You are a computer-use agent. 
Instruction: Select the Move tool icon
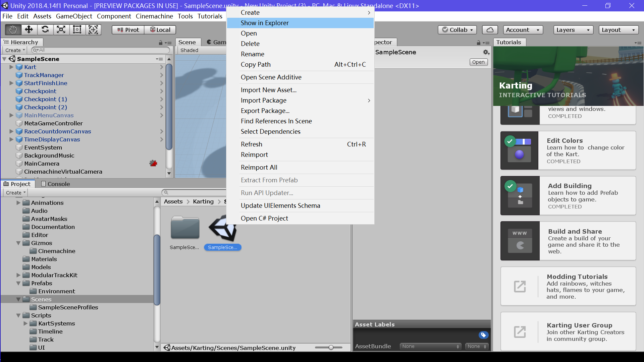pyautogui.click(x=29, y=30)
